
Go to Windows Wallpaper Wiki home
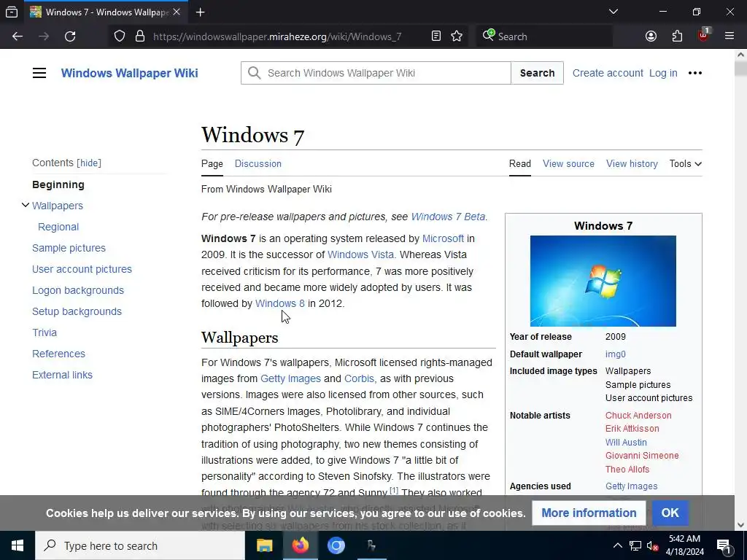pos(130,73)
